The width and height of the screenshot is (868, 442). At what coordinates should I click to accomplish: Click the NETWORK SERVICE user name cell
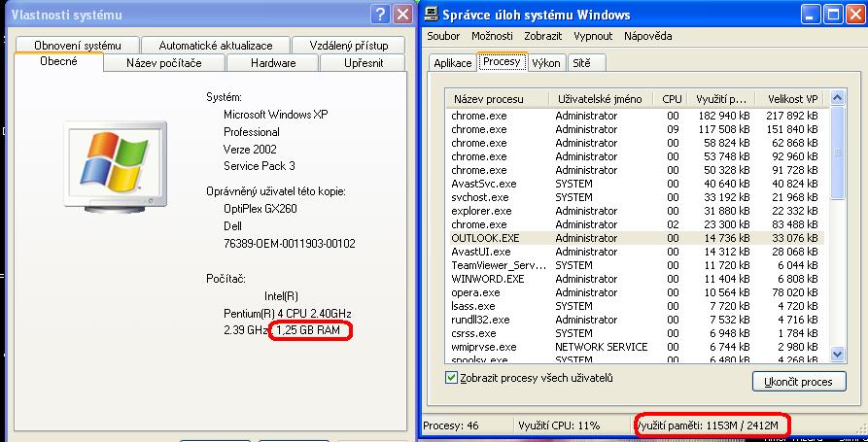pyautogui.click(x=601, y=347)
